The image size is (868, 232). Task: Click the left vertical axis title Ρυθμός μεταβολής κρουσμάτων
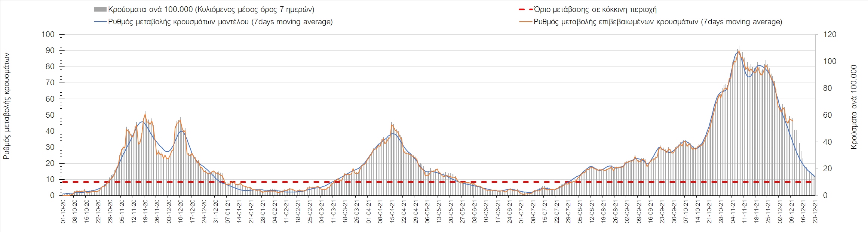6,106
